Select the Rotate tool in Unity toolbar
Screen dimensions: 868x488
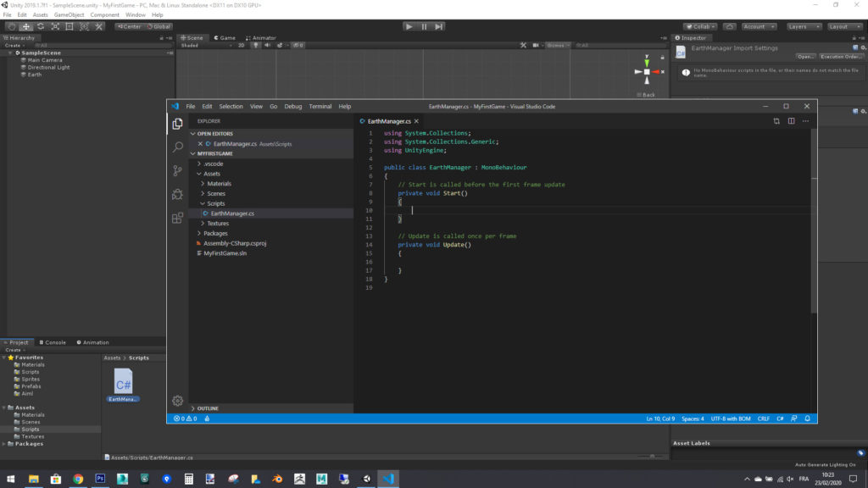[41, 26]
